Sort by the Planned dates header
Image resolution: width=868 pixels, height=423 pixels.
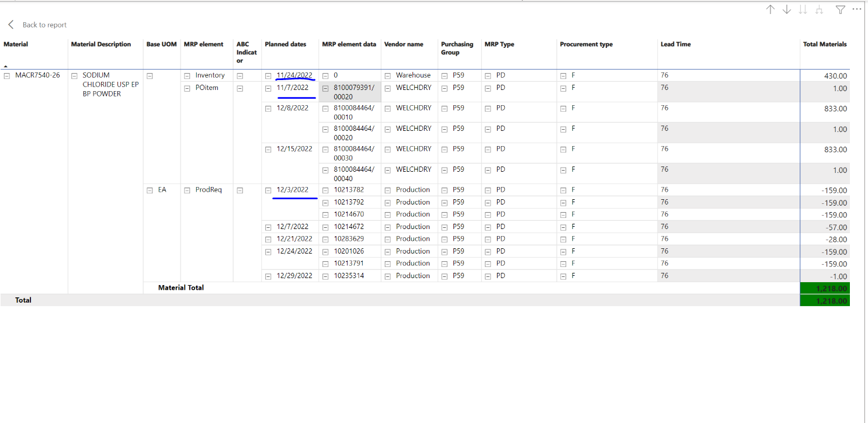click(x=286, y=44)
